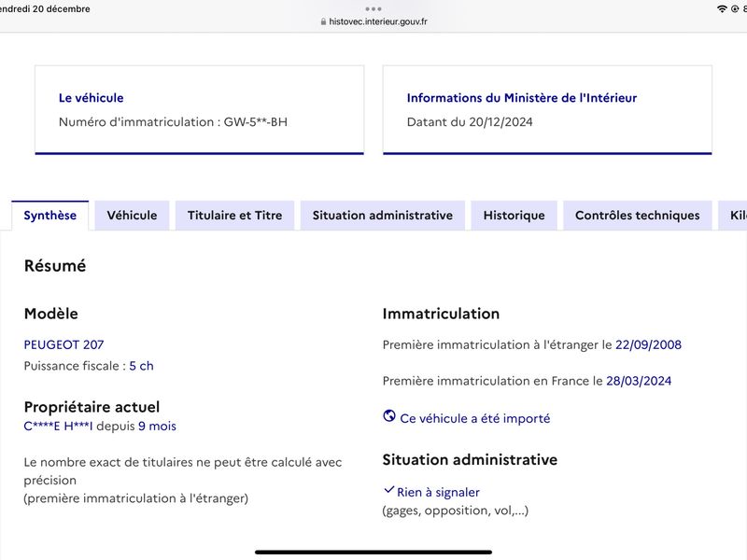Tap the orientation lock icon in status bar
This screenshot has height=560, width=747.
point(735,9)
